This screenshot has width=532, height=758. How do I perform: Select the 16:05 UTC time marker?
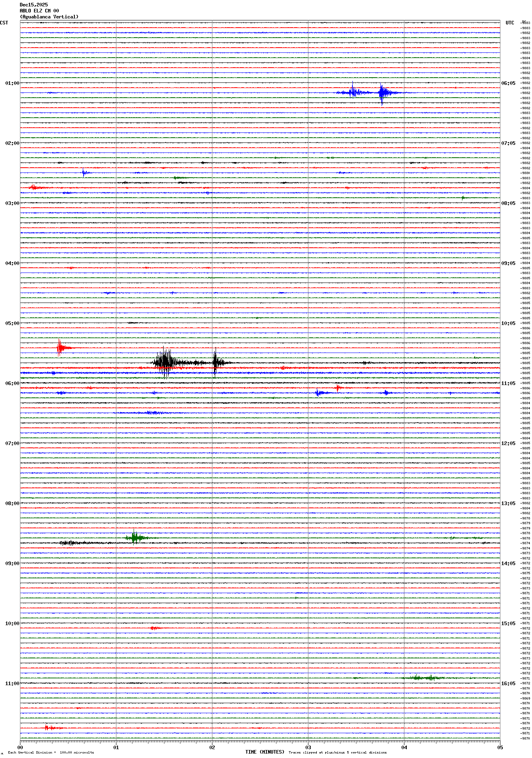click(x=508, y=684)
